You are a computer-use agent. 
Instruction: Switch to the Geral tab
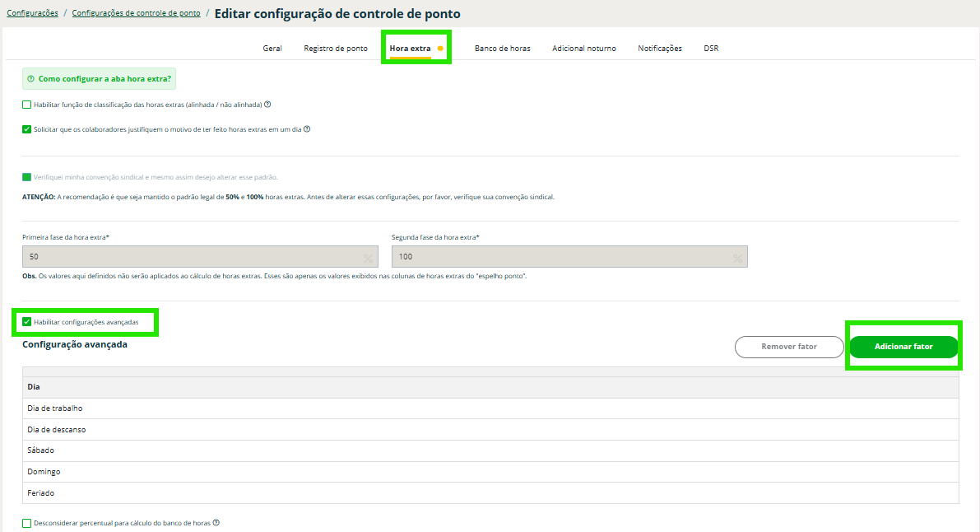point(272,49)
